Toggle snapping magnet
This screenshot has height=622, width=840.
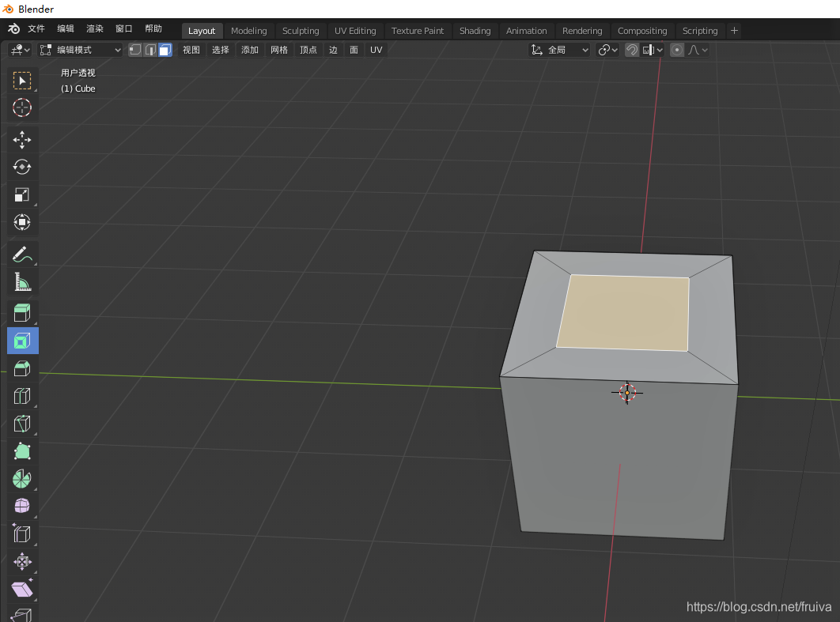click(x=632, y=50)
